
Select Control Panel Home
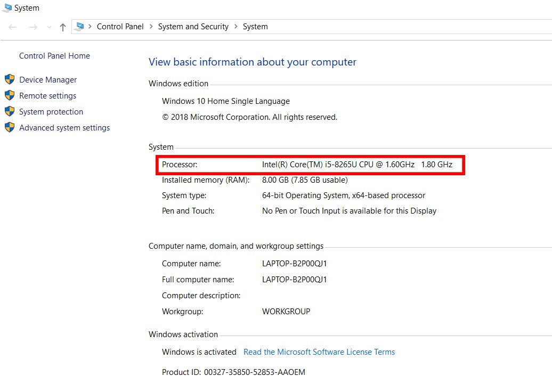click(54, 55)
